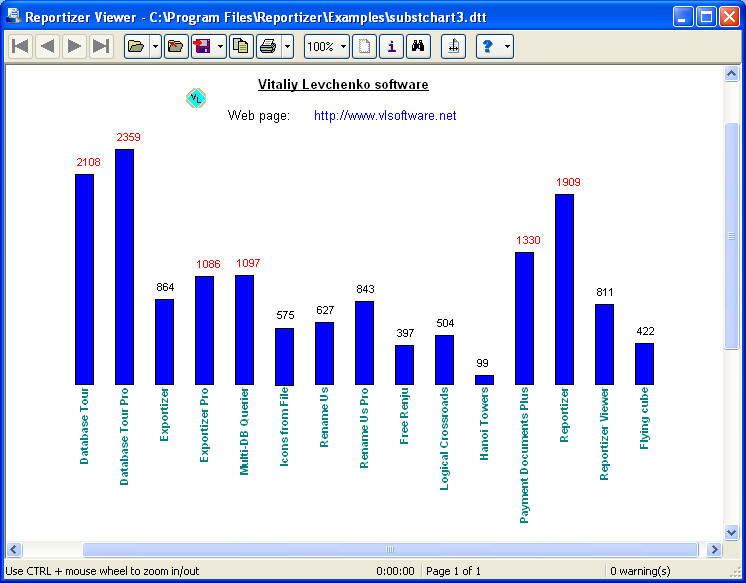The width and height of the screenshot is (746, 583).
Task: Jump to the last page
Action: 101,47
